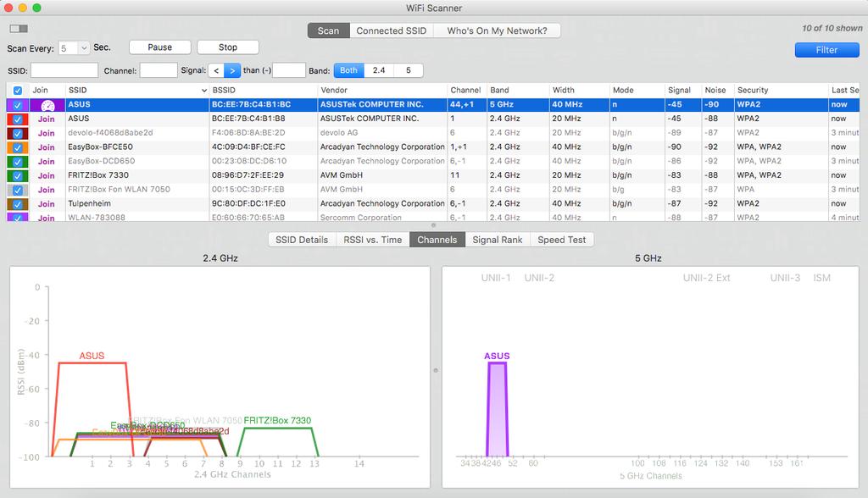The image size is (868, 498).
Task: Click the signal threshold input field
Action: pos(289,70)
